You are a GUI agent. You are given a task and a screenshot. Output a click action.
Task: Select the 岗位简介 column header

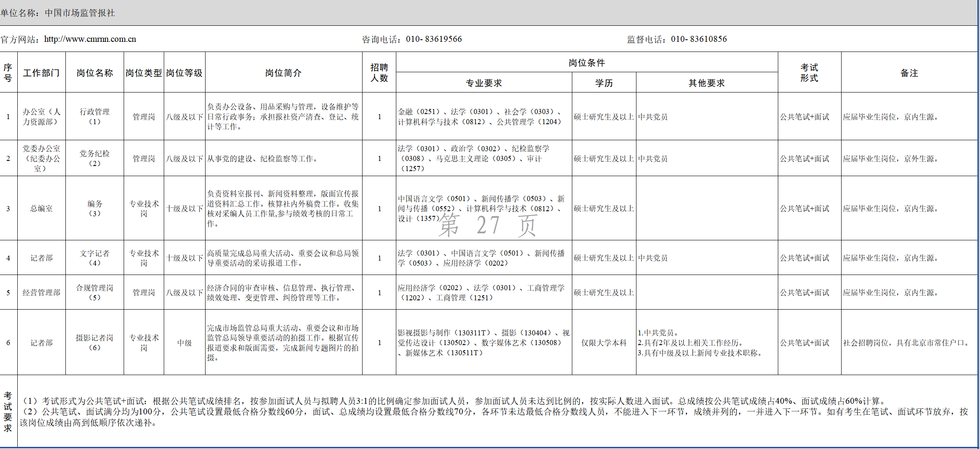click(283, 73)
